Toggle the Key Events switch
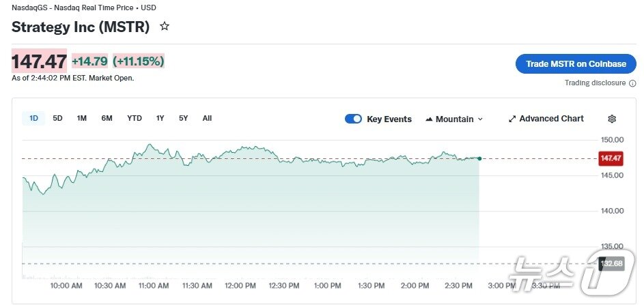Image resolution: width=644 pixels, height=305 pixels. click(353, 119)
